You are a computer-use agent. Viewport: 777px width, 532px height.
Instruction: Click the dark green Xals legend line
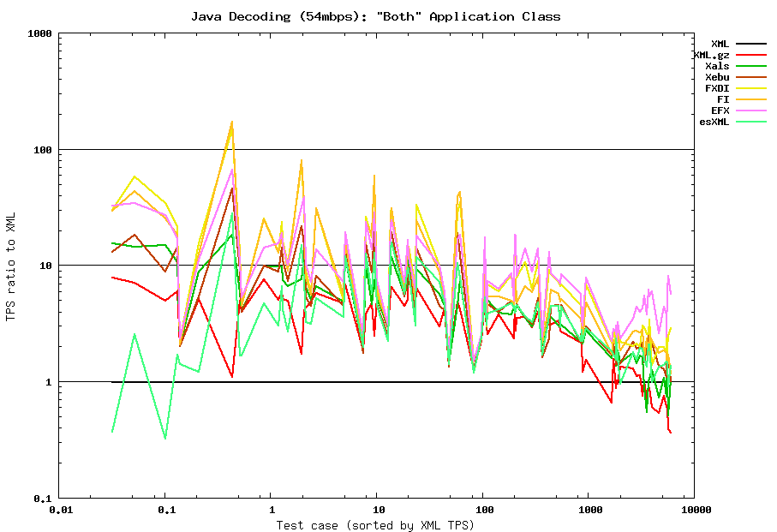(x=751, y=66)
